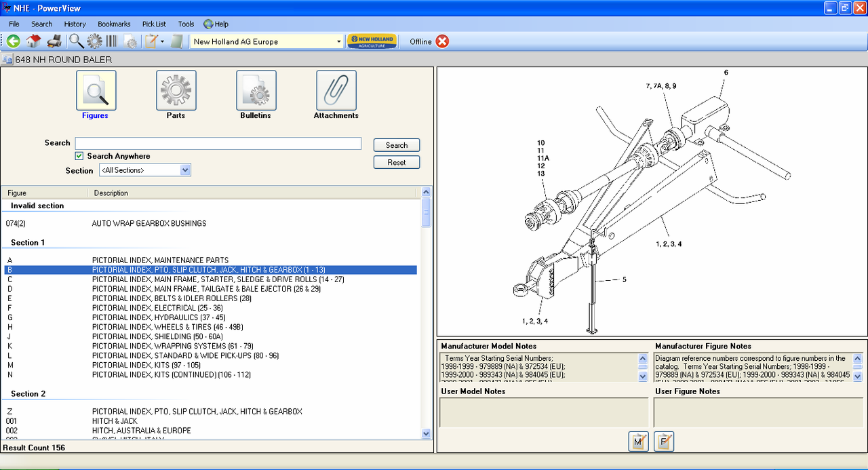Image resolution: width=868 pixels, height=470 pixels.
Task: Click the model notes M icon button
Action: pos(638,442)
